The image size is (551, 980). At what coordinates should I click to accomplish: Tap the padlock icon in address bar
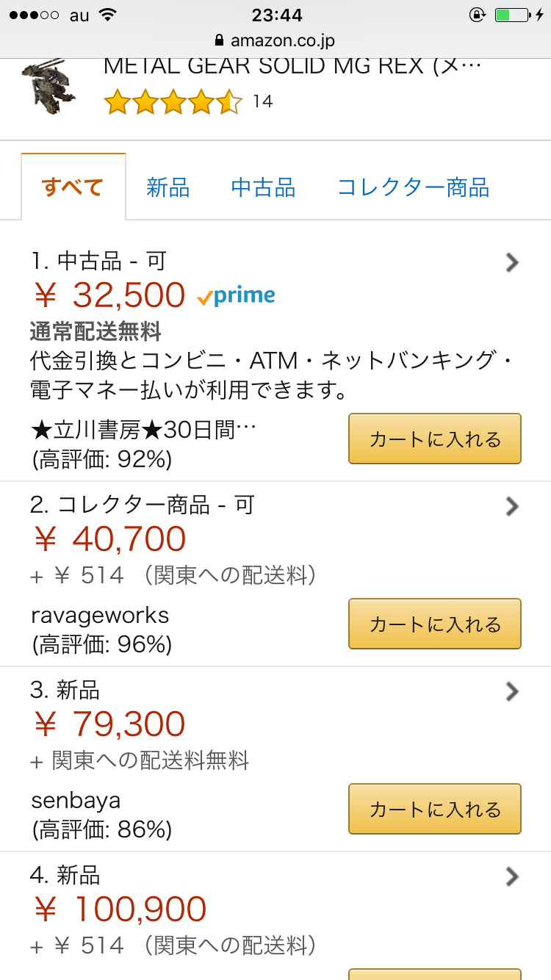pos(218,40)
